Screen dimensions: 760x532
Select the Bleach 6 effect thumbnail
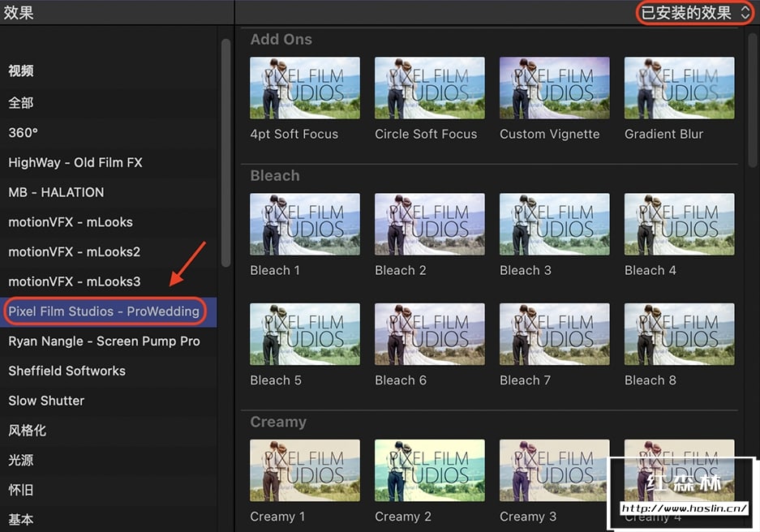pos(429,334)
